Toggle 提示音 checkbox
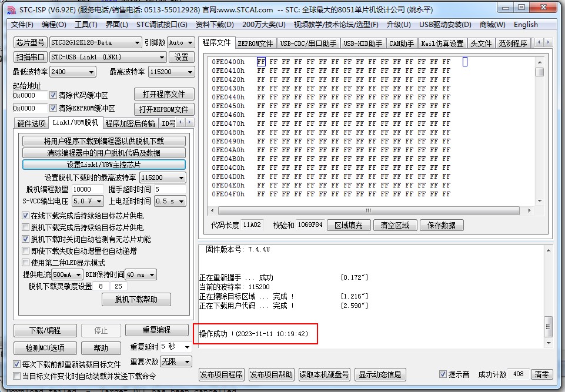 coord(443,374)
